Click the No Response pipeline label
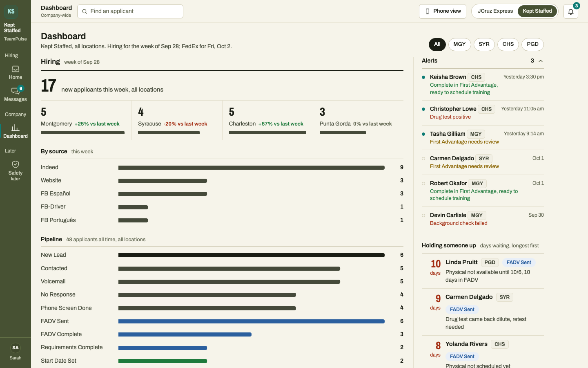588x368 pixels. pos(58,295)
